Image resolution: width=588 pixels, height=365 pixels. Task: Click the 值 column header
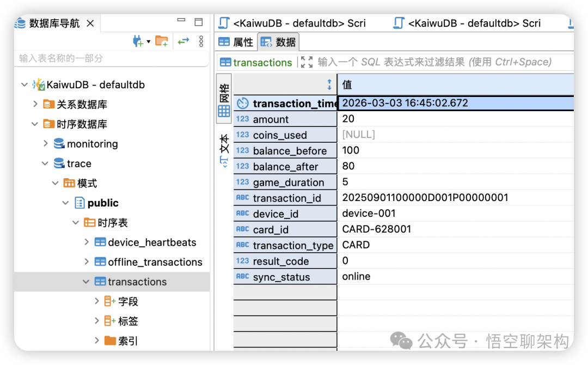coord(456,85)
